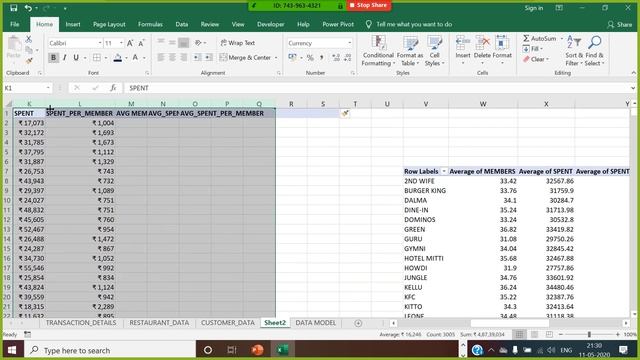
Task: Click Merge & Center
Action: click(245, 58)
